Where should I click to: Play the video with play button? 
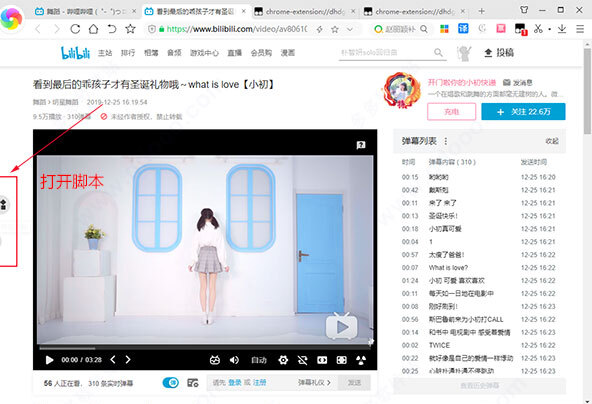coord(49,360)
